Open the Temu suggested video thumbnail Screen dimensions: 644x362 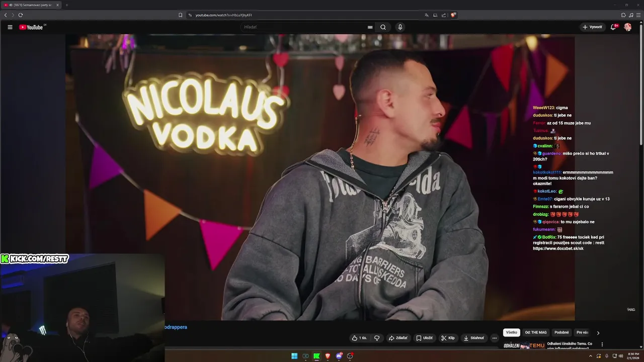[x=524, y=345]
